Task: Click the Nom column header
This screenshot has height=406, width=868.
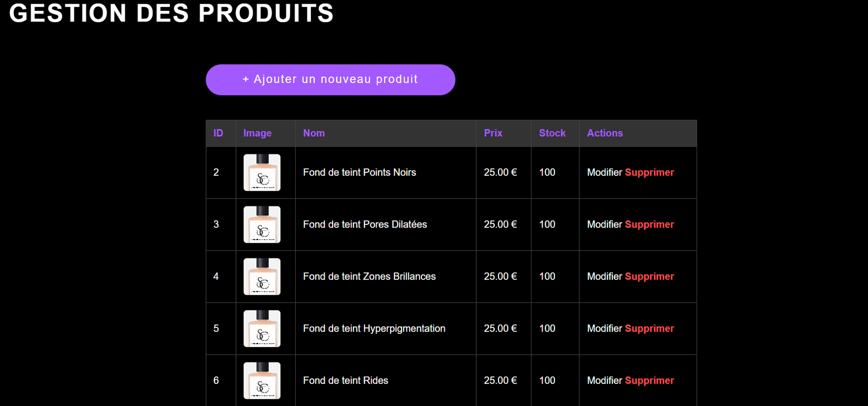Action: 314,133
